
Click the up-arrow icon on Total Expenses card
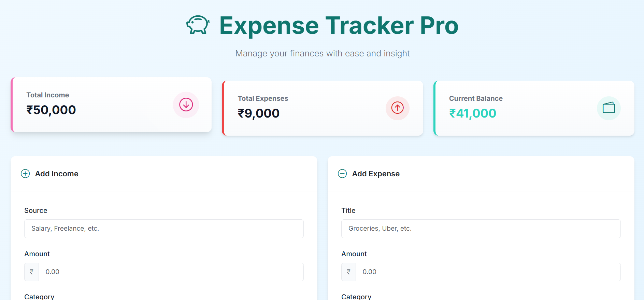[397, 108]
